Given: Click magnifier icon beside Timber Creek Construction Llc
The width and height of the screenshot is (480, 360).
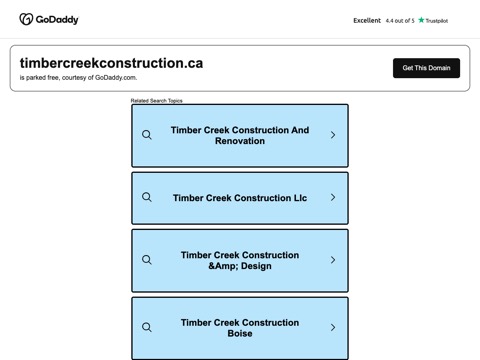Looking at the screenshot, I should tap(147, 197).
